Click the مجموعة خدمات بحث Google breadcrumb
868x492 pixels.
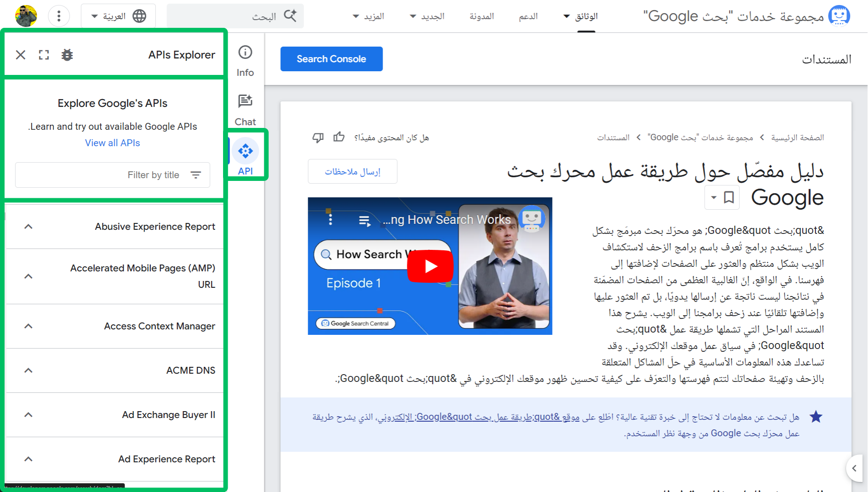point(700,138)
